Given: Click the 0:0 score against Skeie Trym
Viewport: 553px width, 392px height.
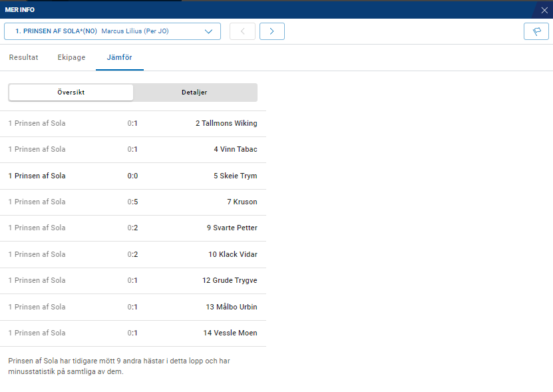Looking at the screenshot, I should pos(132,176).
